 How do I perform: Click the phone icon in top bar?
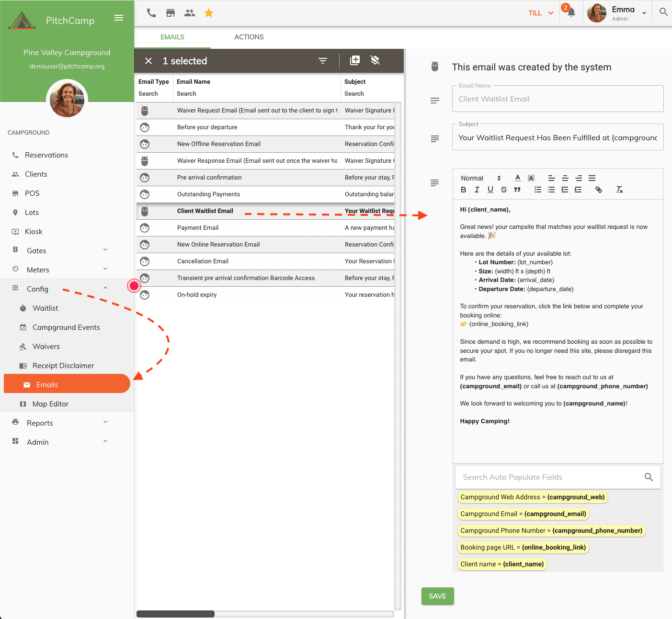click(151, 13)
